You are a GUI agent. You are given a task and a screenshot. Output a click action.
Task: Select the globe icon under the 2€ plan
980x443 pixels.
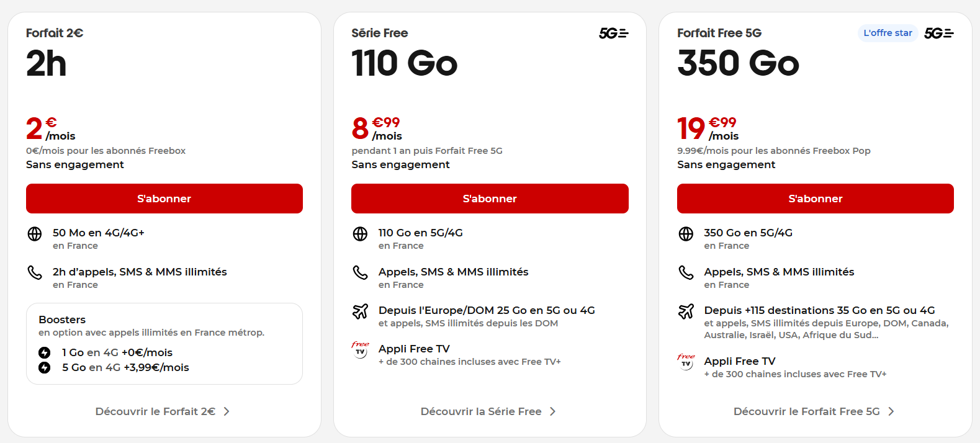[x=35, y=235]
